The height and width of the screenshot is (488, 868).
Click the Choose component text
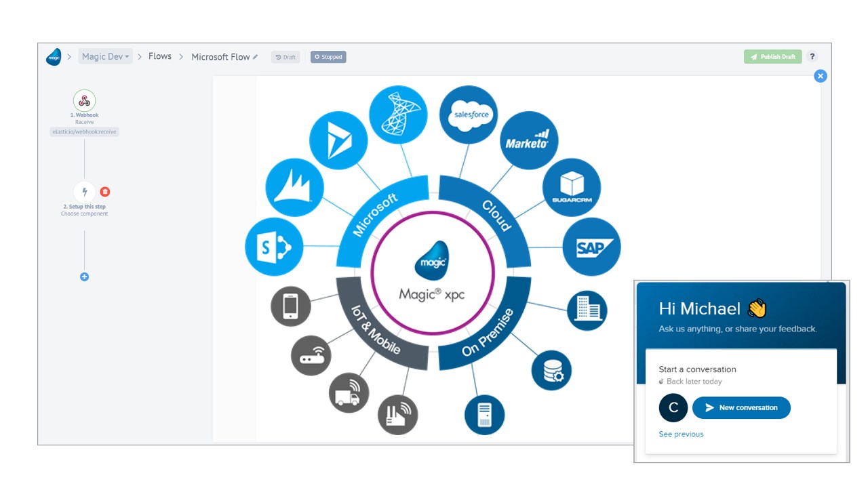coord(85,214)
